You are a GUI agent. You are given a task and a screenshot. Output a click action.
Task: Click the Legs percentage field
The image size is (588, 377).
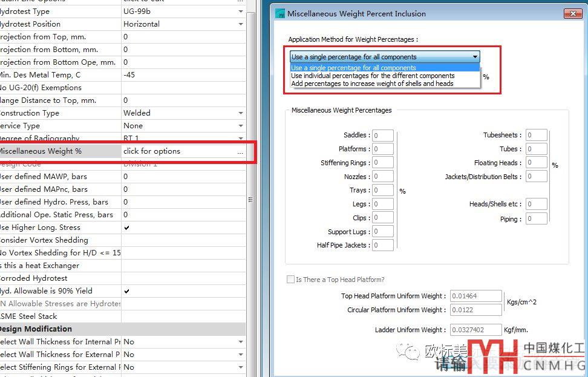(x=383, y=204)
